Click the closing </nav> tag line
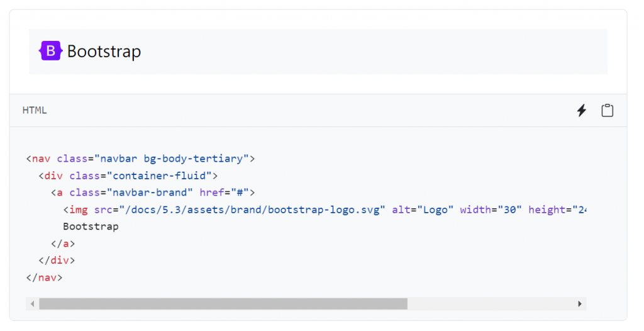This screenshot has width=644, height=331. coord(45,278)
